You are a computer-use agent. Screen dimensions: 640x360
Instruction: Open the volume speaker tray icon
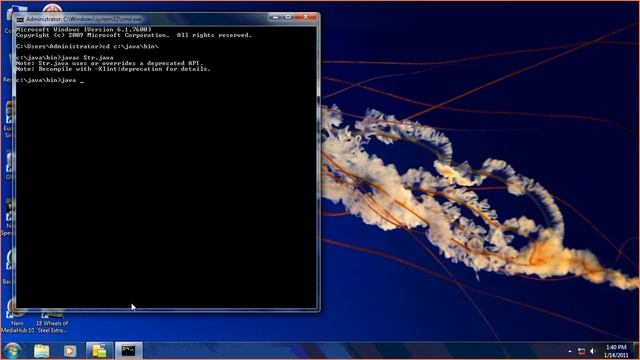[593, 351]
